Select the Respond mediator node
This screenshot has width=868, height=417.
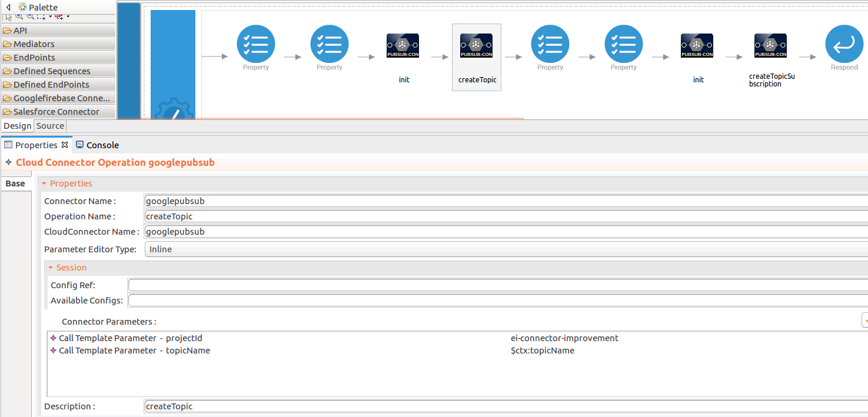844,44
